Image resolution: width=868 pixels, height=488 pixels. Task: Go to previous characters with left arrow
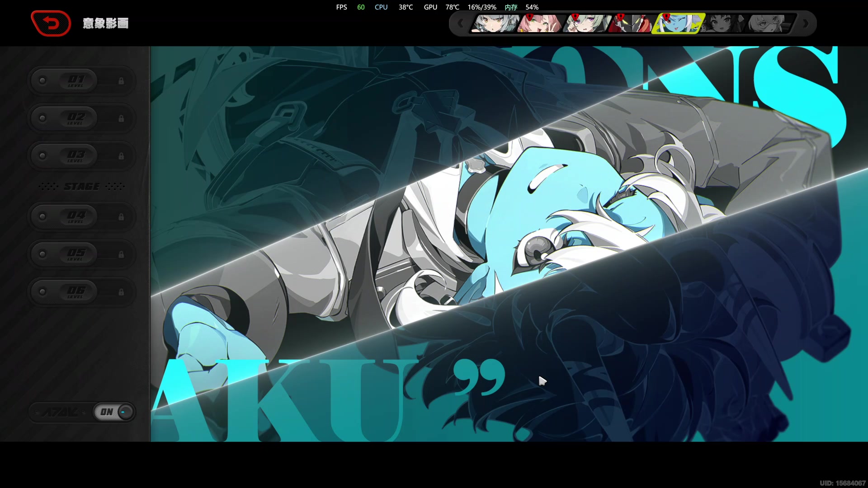pyautogui.click(x=460, y=23)
